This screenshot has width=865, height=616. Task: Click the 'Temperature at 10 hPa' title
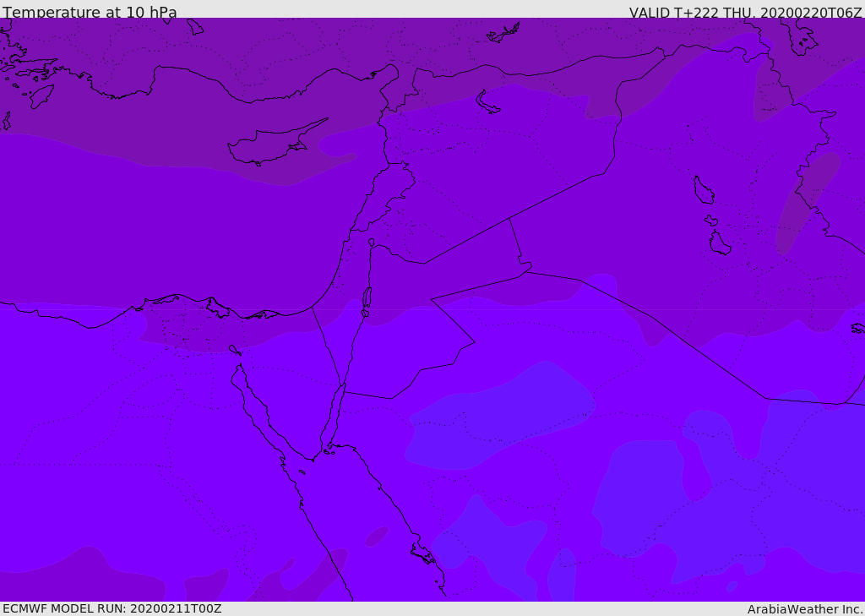tap(90, 12)
